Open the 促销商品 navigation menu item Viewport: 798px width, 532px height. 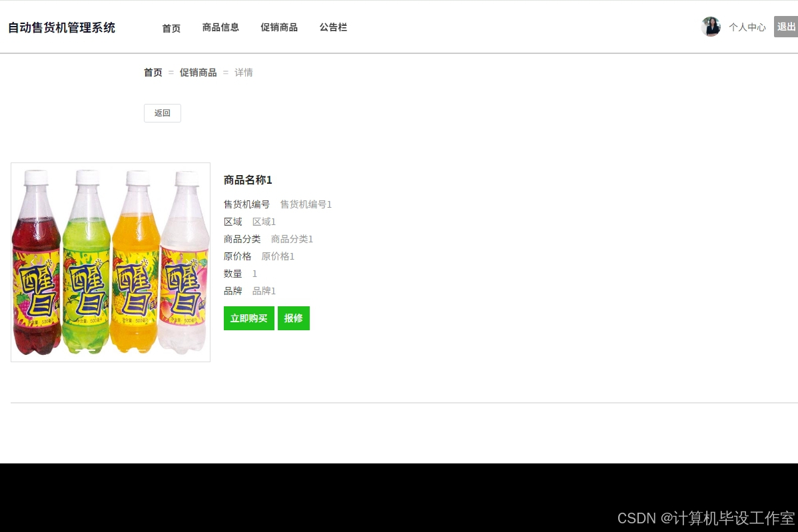point(279,27)
